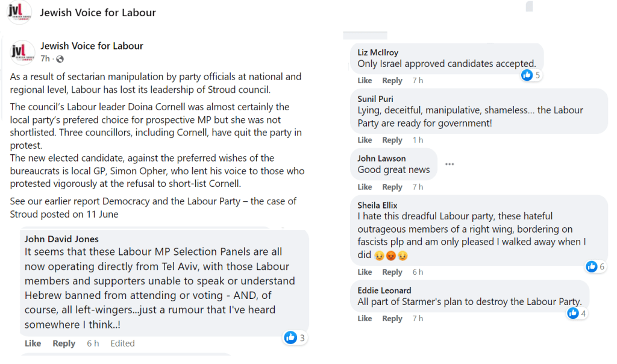Click the 7h timestamp on the post
This screenshot has width=617, height=364.
tap(45, 59)
